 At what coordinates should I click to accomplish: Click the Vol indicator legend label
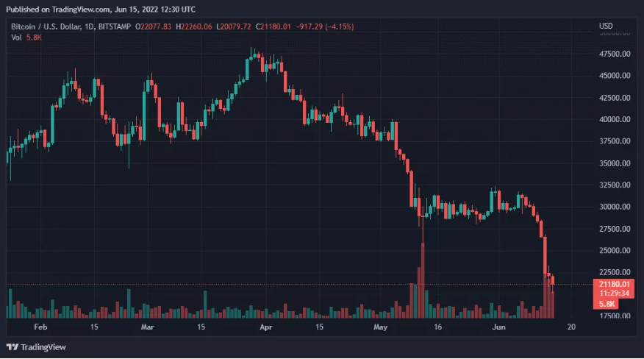[x=15, y=38]
